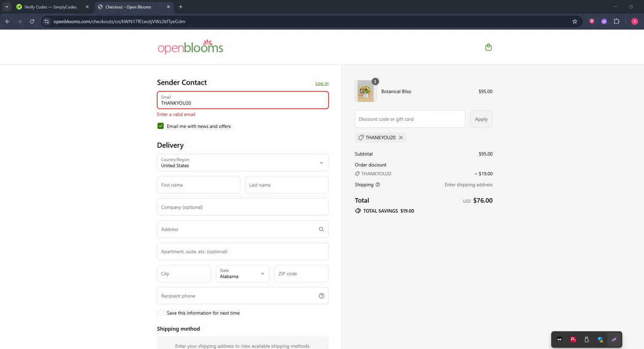644x349 pixels.
Task: Click the Enter shipping address text
Action: (468, 185)
